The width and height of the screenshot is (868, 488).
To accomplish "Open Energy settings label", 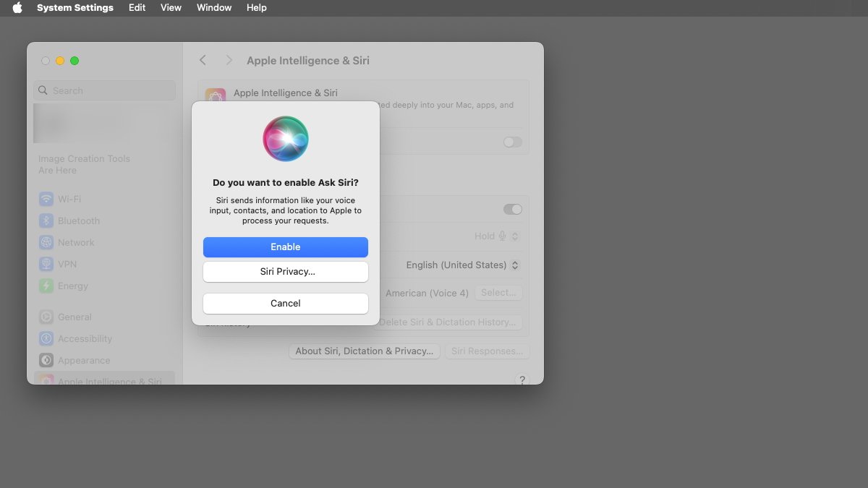I will [x=73, y=286].
